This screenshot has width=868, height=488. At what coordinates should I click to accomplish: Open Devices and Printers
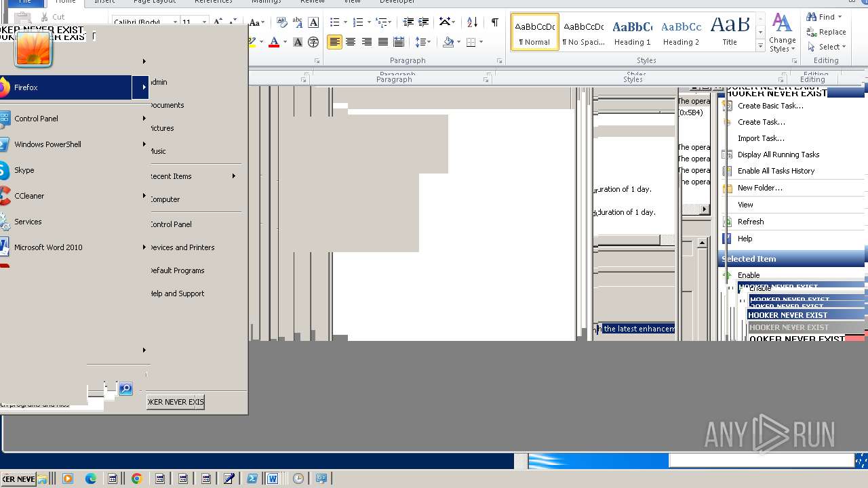tap(182, 247)
